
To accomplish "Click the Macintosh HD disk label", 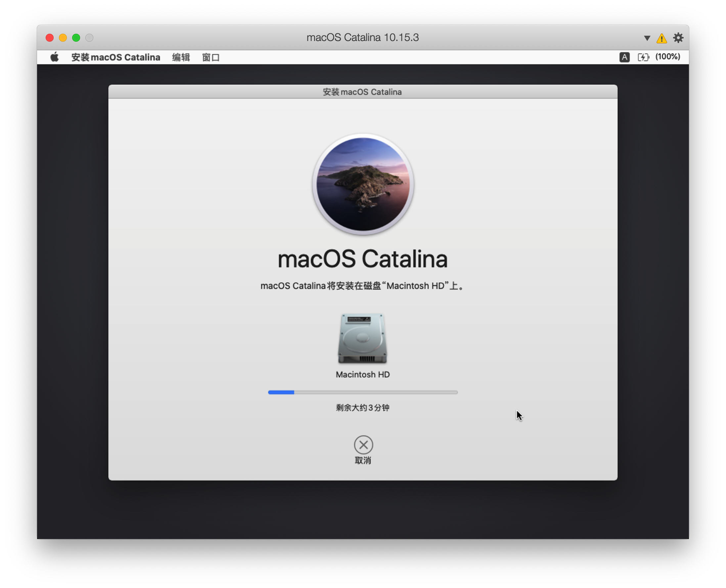I will pyautogui.click(x=363, y=374).
